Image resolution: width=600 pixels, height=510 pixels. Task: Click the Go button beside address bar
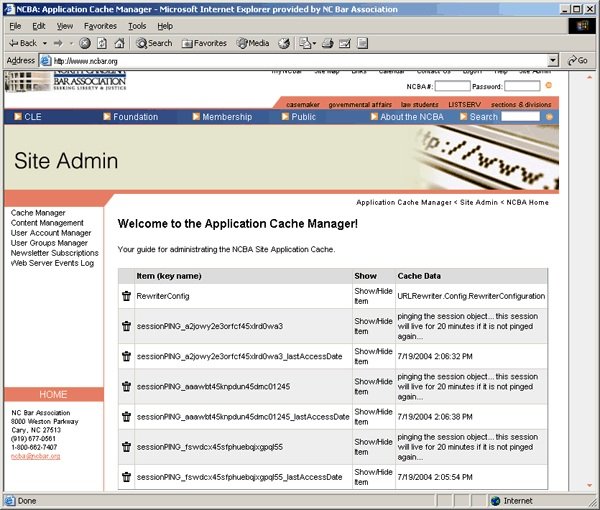pos(577,60)
